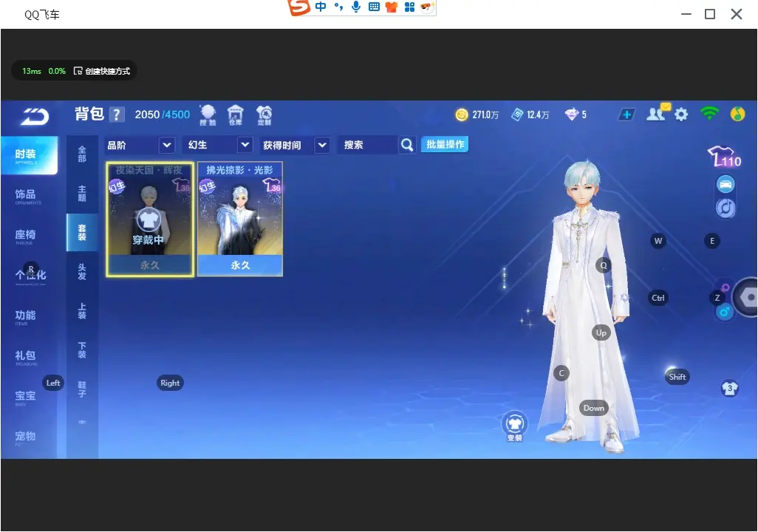Select the purple female gender icon

(x=725, y=287)
